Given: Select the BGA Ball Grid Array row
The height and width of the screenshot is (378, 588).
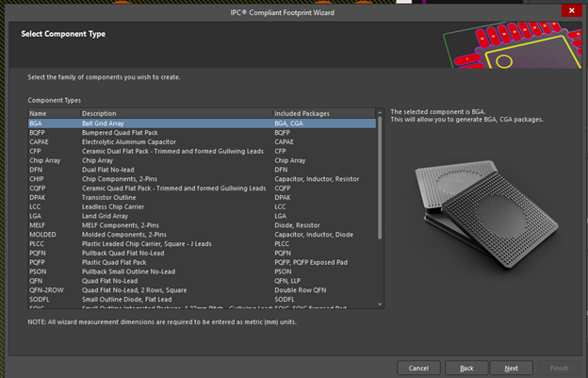Looking at the screenshot, I should [x=202, y=123].
